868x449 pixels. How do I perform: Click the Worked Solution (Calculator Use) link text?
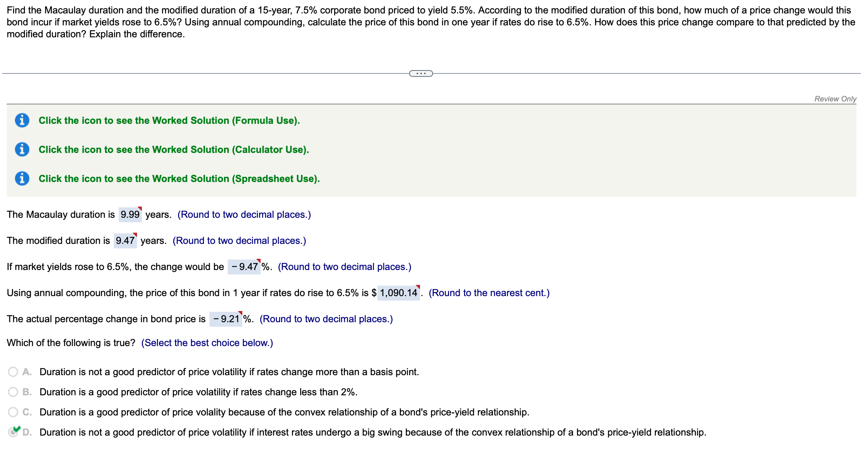click(174, 150)
